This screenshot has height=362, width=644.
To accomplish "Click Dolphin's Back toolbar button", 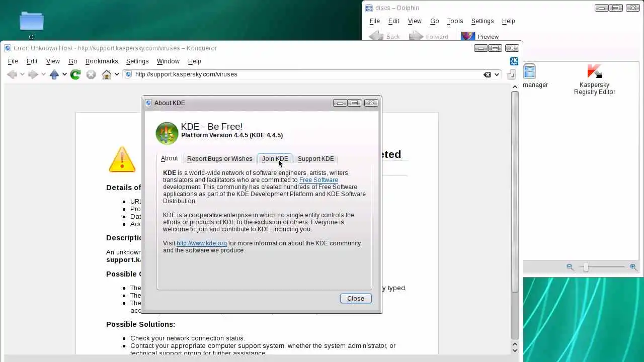I will [384, 36].
